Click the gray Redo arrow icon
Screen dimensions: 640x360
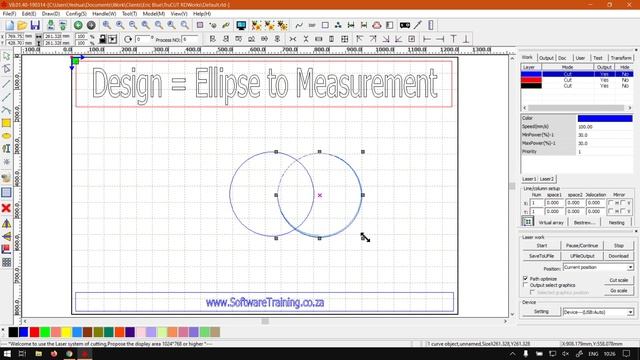click(91, 25)
